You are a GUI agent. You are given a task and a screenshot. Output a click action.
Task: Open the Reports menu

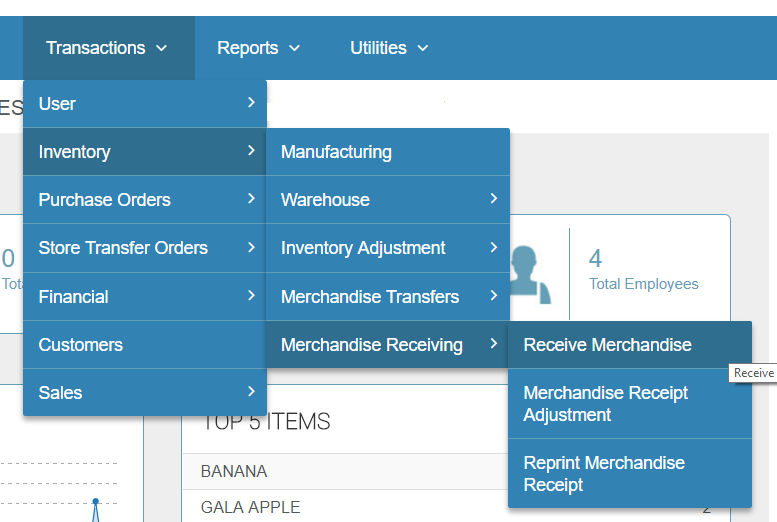259,48
